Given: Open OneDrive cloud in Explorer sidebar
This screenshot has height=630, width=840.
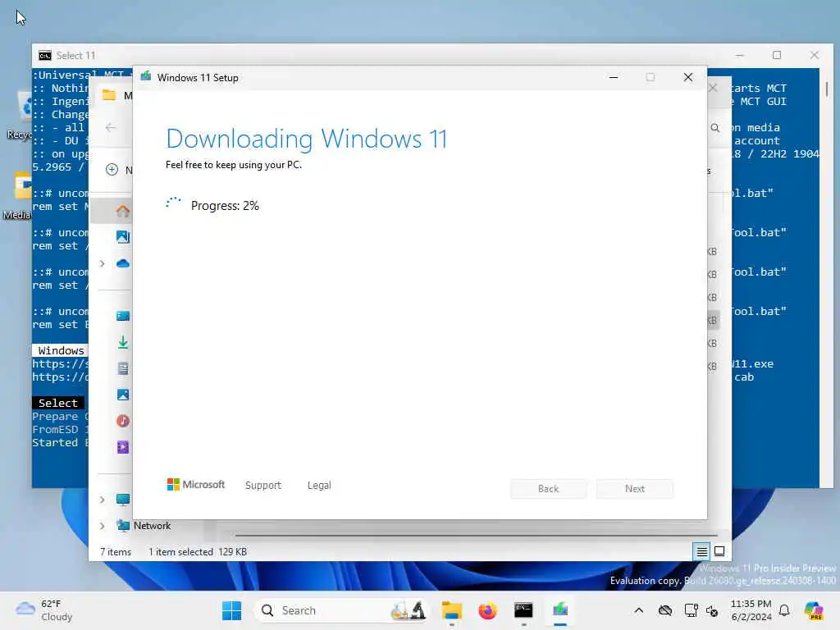Looking at the screenshot, I should 123,263.
